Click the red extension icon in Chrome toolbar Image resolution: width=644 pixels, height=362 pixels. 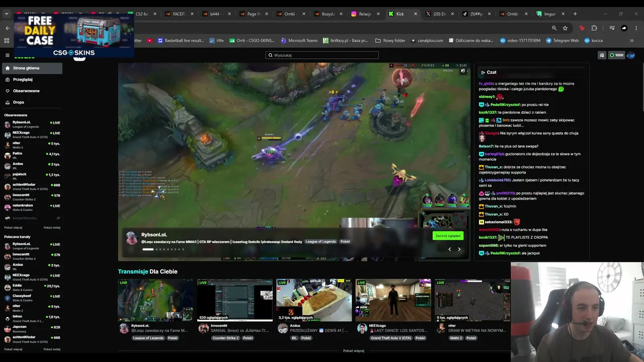pos(582,28)
